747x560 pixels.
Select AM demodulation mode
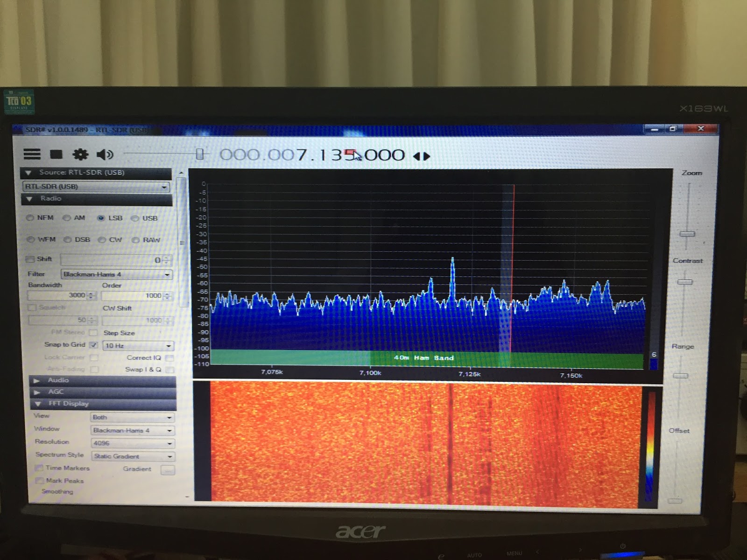click(66, 218)
